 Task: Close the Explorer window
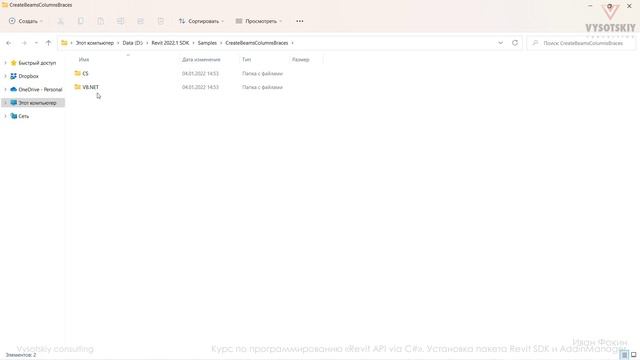pyautogui.click(x=629, y=6)
